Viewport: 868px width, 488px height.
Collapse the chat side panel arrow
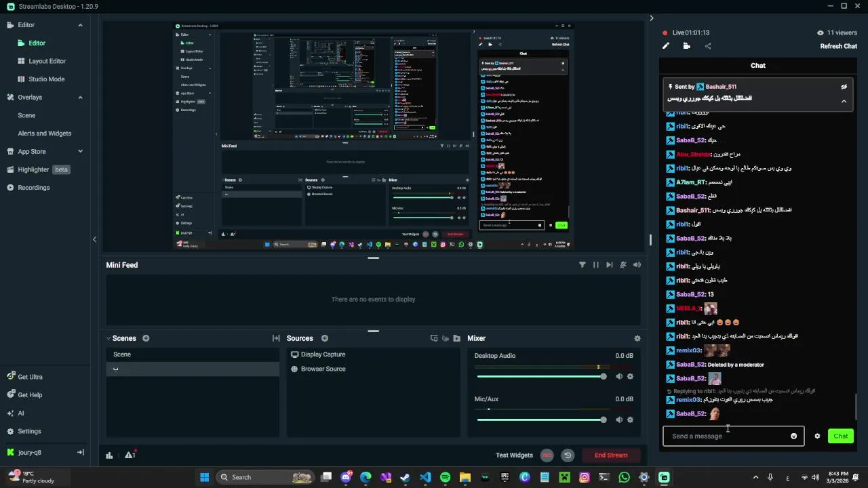point(651,18)
